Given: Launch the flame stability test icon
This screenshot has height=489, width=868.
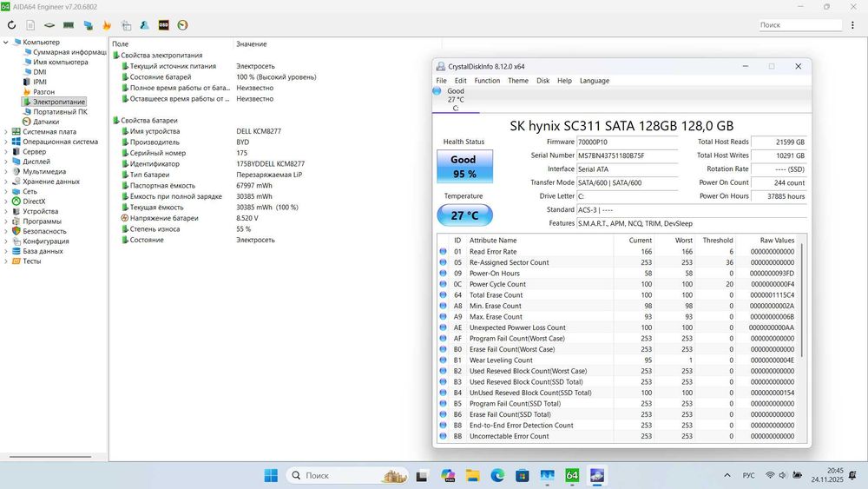Looking at the screenshot, I should (x=107, y=25).
